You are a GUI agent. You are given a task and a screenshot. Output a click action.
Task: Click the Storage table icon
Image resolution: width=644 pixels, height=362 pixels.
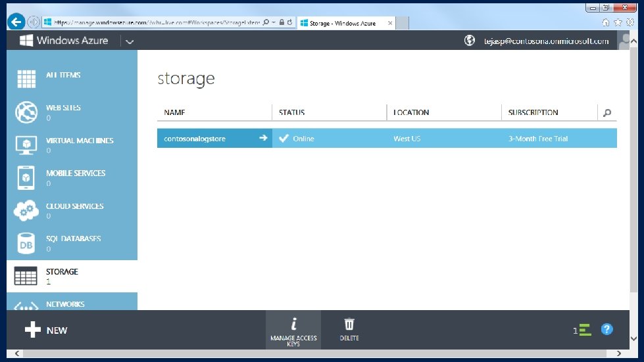pyautogui.click(x=26, y=275)
